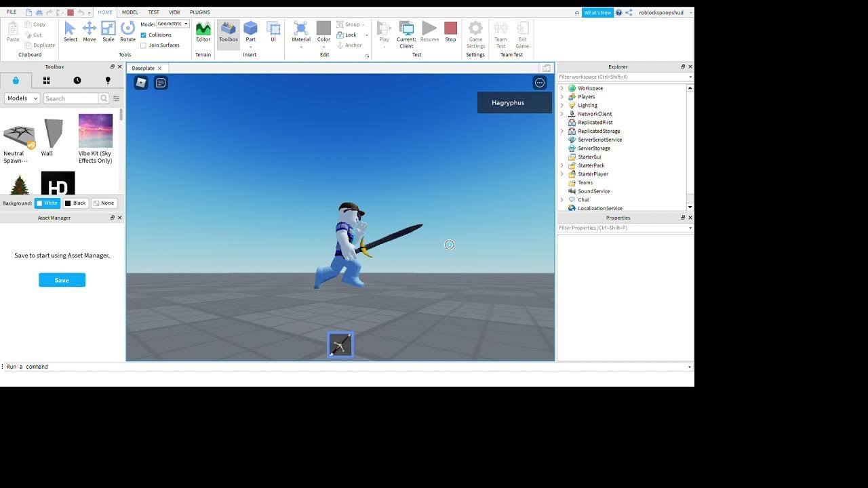Click the robloxspoopshud account name

point(661,12)
